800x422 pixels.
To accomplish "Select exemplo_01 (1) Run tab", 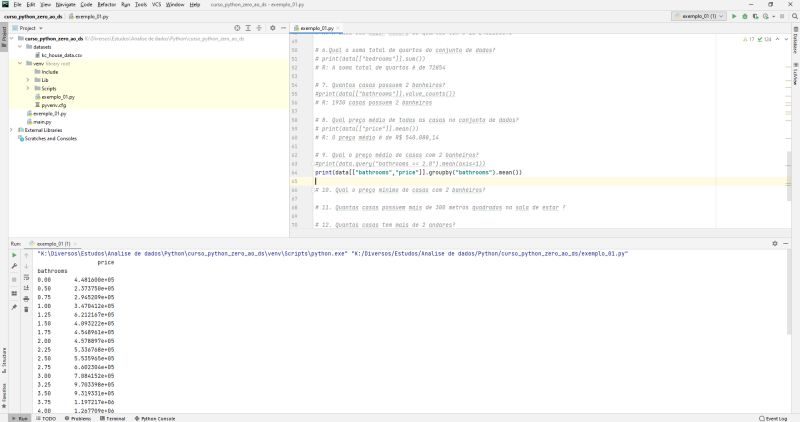I will [x=53, y=244].
